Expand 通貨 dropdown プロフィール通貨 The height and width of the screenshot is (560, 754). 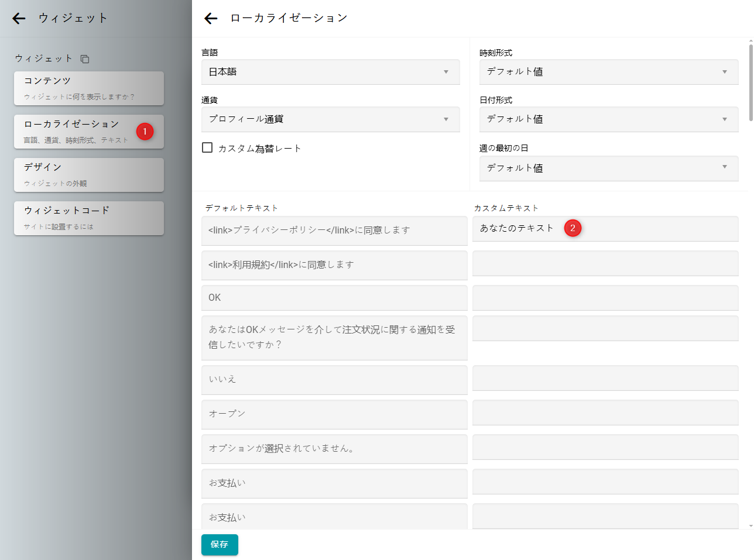[x=330, y=119]
